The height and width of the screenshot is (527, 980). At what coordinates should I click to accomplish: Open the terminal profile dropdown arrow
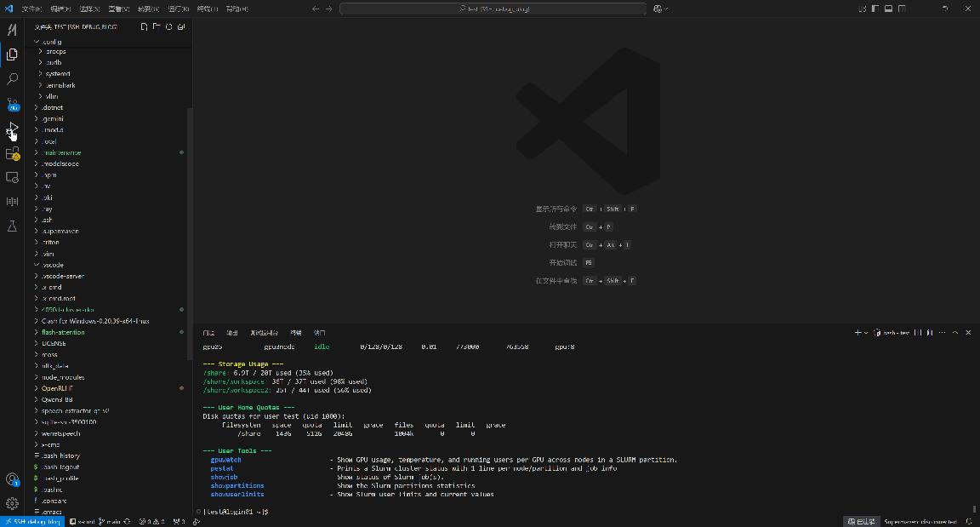pyautogui.click(x=867, y=333)
